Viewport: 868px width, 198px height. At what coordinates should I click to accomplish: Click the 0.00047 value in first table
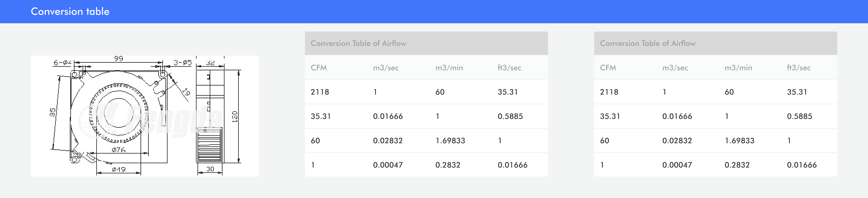pos(388,165)
